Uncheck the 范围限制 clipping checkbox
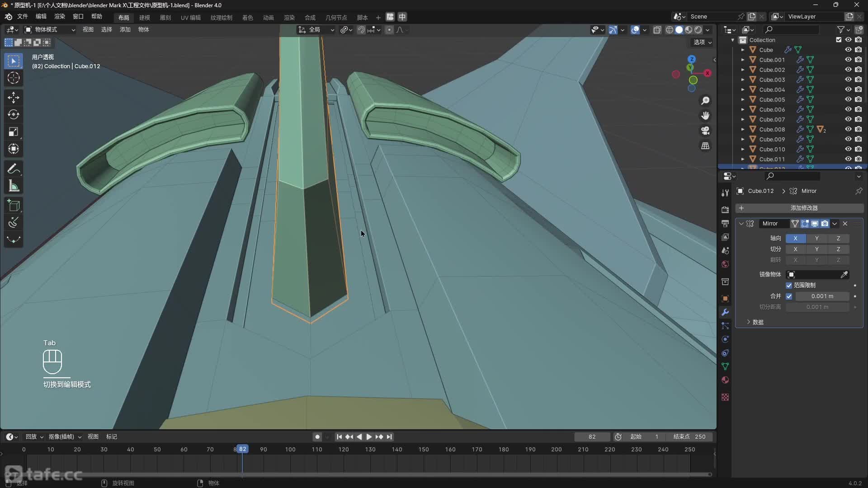This screenshot has width=868, height=488. [789, 286]
